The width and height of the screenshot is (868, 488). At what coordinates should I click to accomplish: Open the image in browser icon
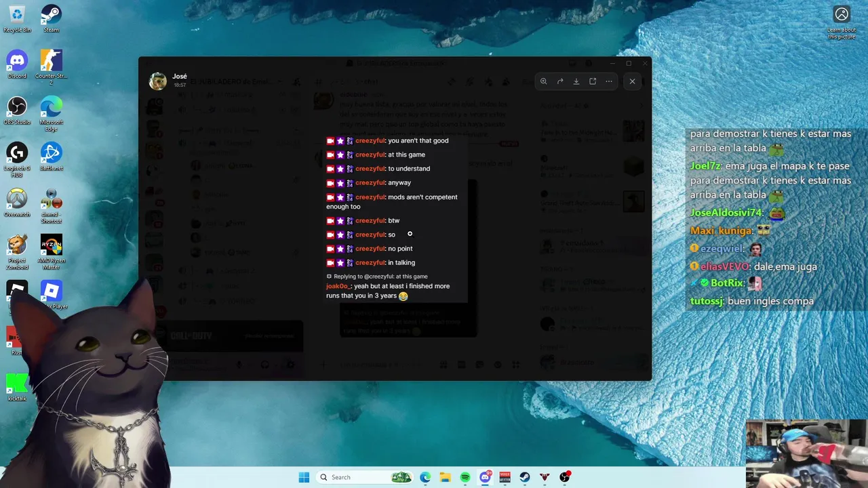click(593, 81)
